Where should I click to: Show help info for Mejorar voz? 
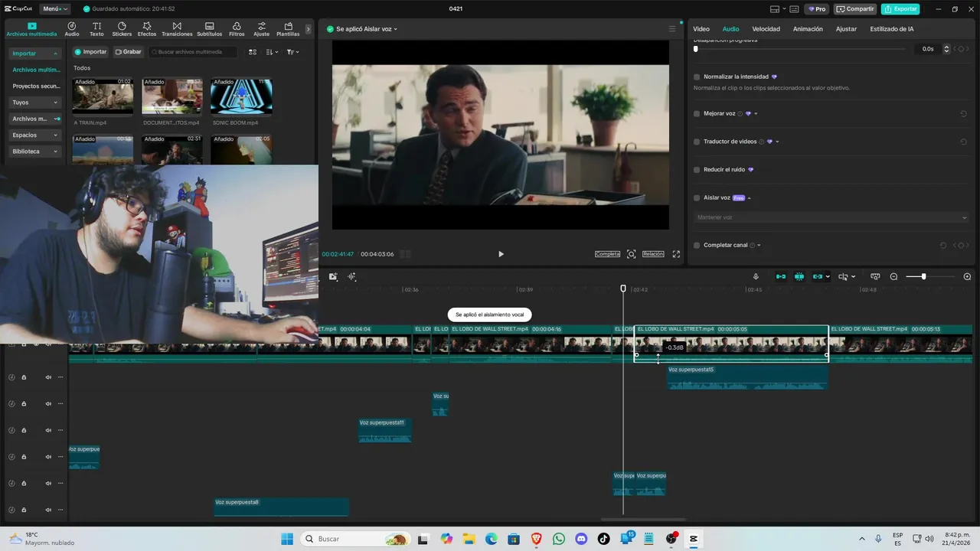(740, 114)
